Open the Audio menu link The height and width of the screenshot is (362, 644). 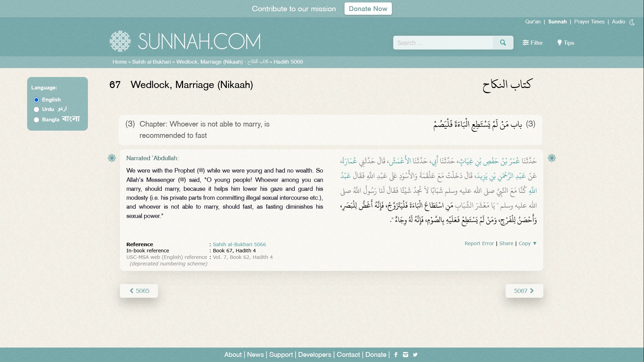619,22
